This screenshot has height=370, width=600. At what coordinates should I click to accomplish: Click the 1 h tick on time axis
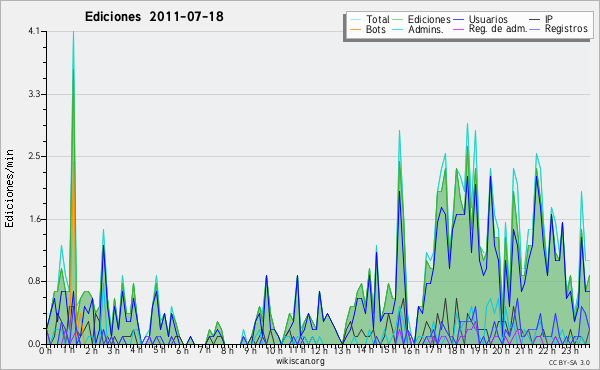click(x=68, y=350)
